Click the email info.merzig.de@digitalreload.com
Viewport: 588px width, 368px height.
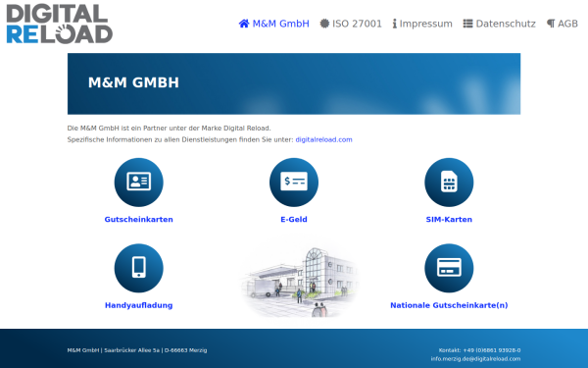(475, 359)
